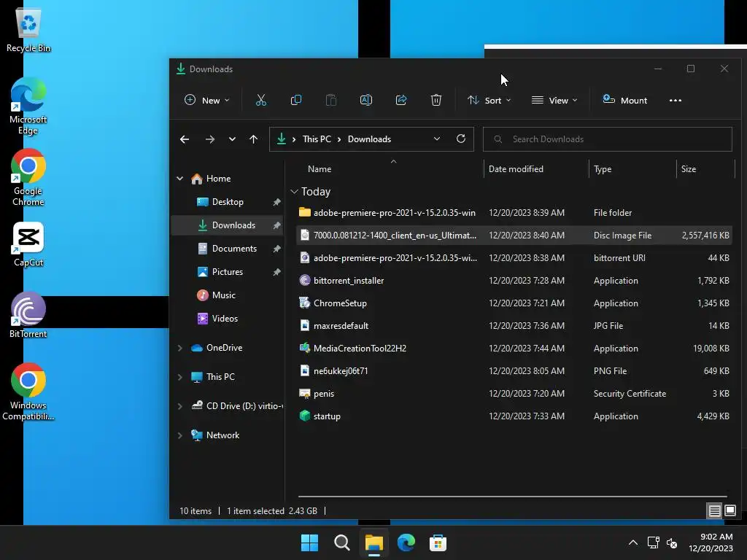Open Recycle Bin on the desktop
This screenshot has height=560, width=747.
(28, 29)
